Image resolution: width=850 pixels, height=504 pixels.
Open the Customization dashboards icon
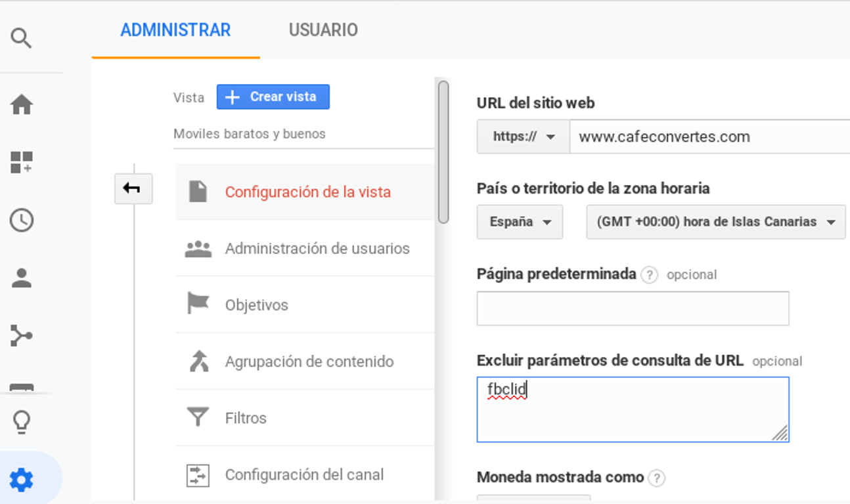pos(22,162)
